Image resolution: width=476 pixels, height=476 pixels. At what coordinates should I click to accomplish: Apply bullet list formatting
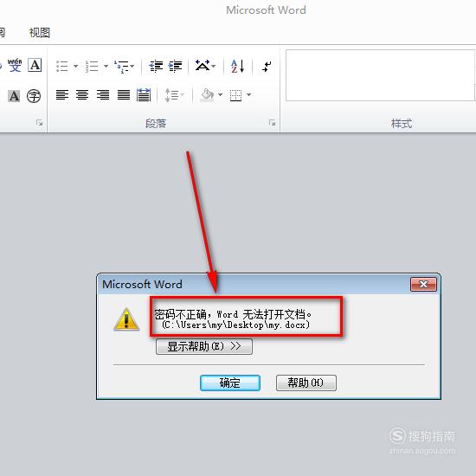pyautogui.click(x=62, y=66)
